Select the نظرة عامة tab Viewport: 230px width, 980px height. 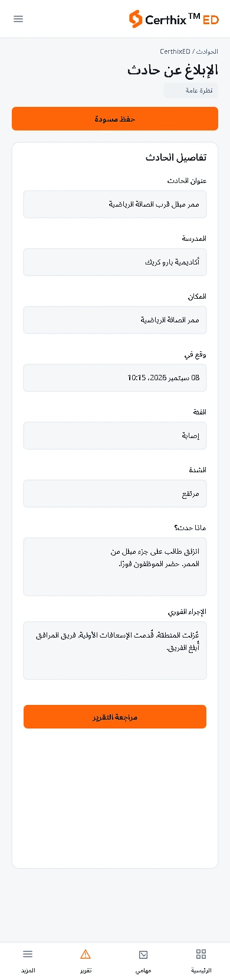(190, 90)
